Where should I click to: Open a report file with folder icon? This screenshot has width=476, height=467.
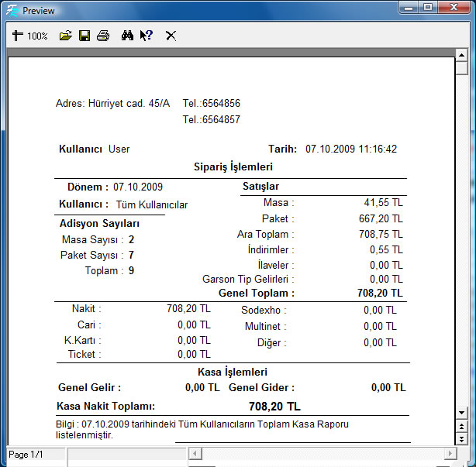[66, 36]
